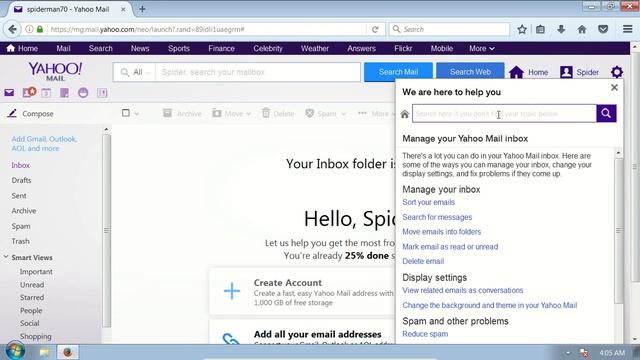Viewport: 640px width, 360px height.
Task: Toggle the select-all messages checkbox
Action: tap(126, 113)
